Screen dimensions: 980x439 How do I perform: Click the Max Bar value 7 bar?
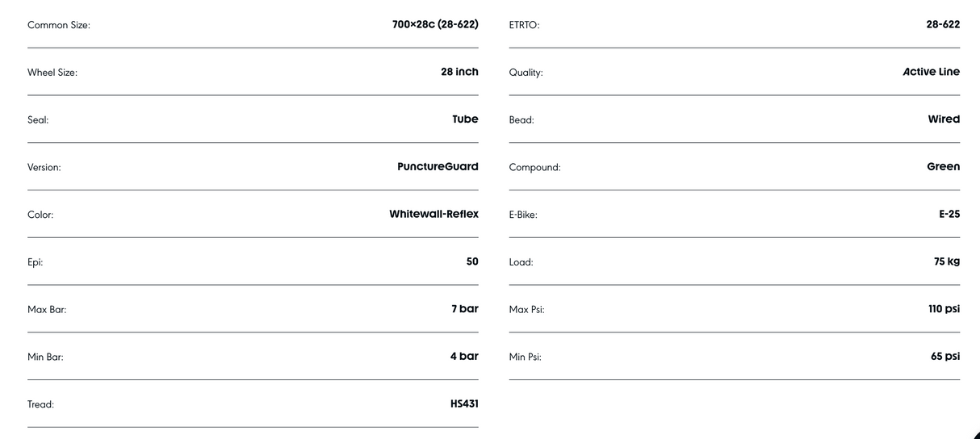[x=465, y=309]
